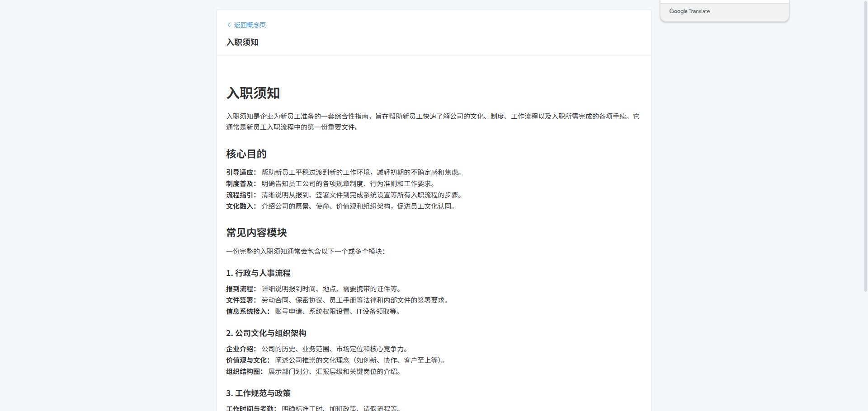Screen dimensions: 868x411
Task: Click the heading 2. 公司文化与组织架构
Action: 266,333
